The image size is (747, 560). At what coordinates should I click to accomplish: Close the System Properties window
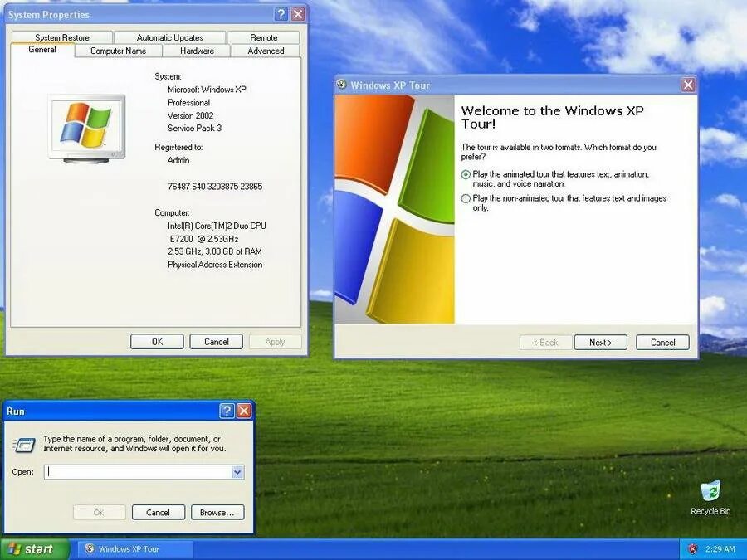pos(298,14)
